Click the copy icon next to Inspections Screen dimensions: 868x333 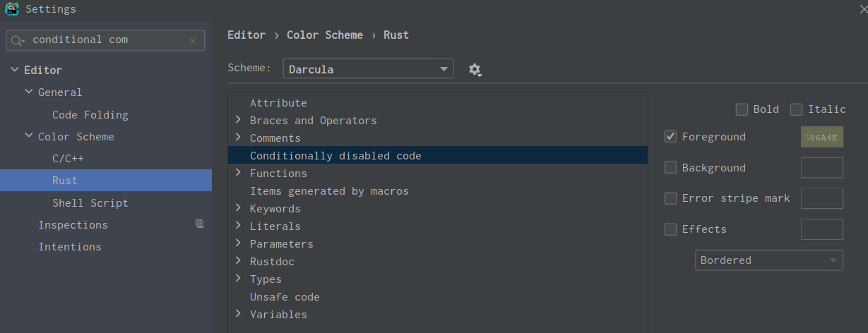pyautogui.click(x=200, y=224)
